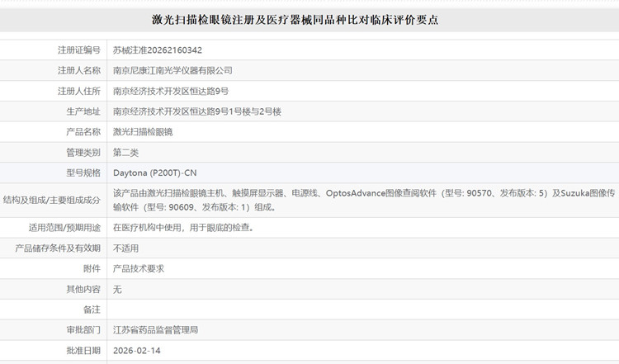Select the composition text mentioning OptosAdvance
This screenshot has height=364, width=619.
(x=364, y=201)
